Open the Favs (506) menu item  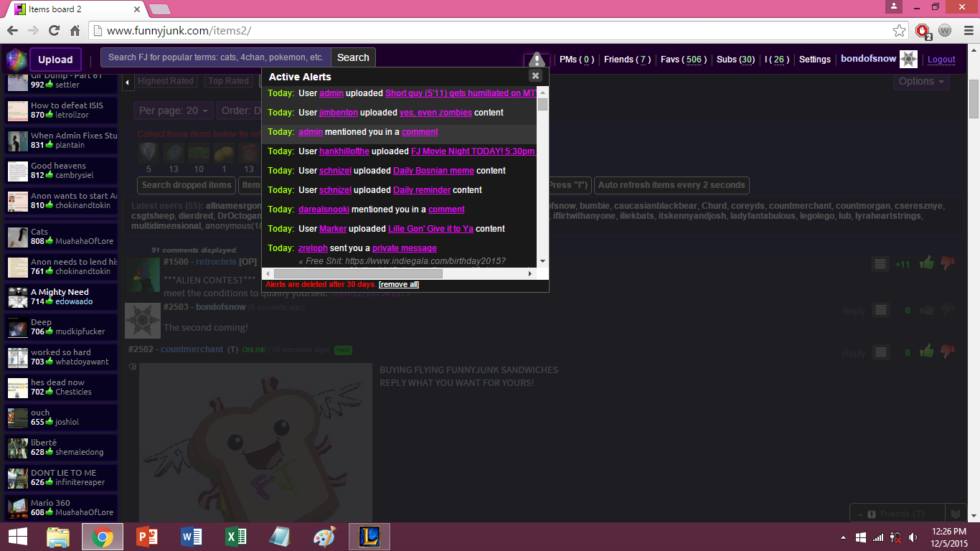[x=683, y=60]
